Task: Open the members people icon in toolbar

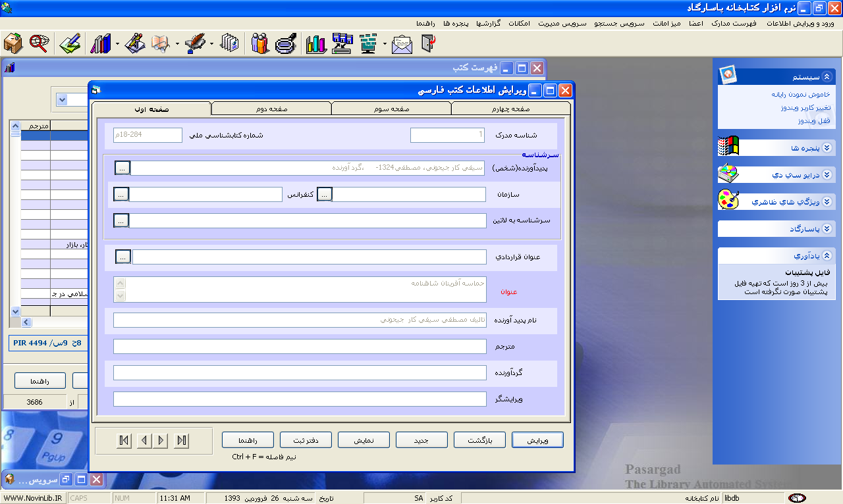Action: tap(260, 44)
